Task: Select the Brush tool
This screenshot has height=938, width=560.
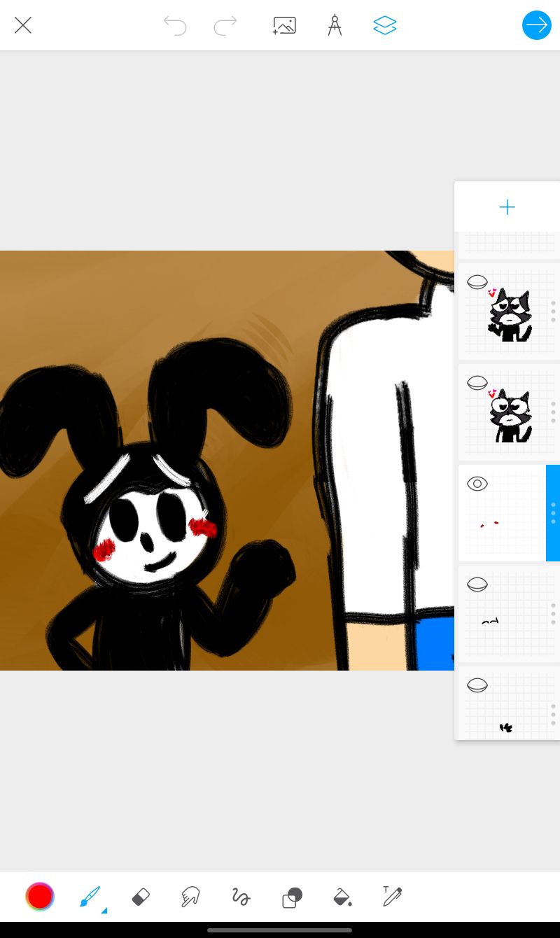Action: pyautogui.click(x=90, y=897)
